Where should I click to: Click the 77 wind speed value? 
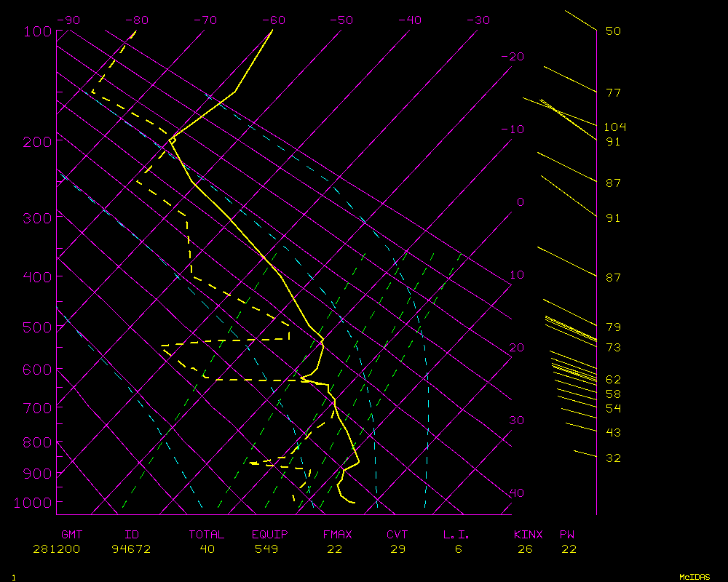tap(613, 93)
